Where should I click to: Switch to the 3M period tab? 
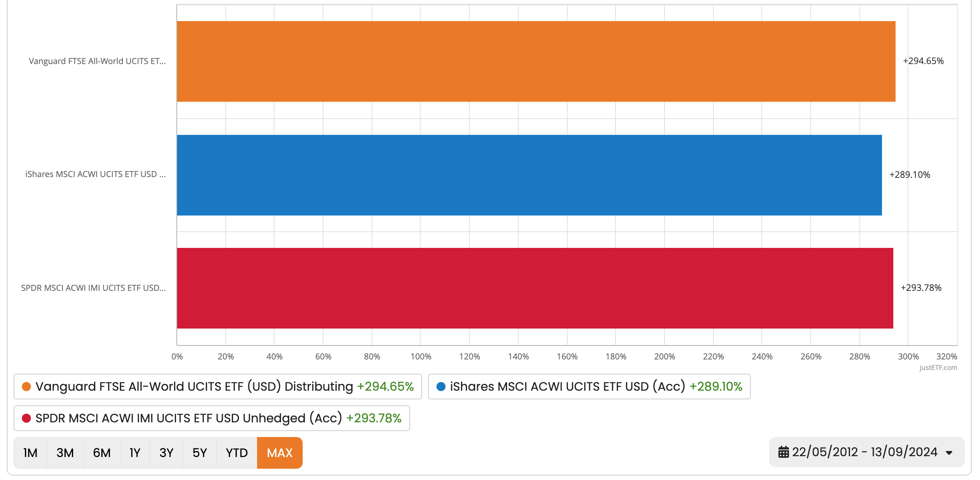pos(65,452)
